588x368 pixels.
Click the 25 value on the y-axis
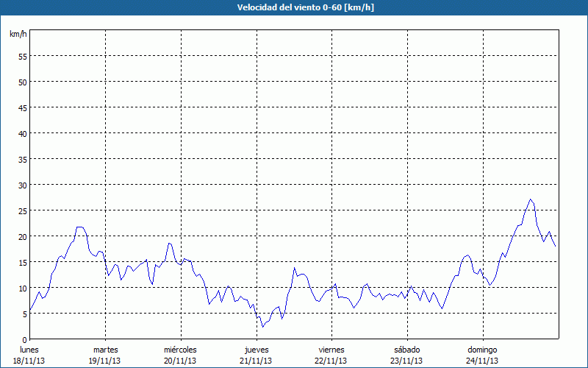(22, 210)
